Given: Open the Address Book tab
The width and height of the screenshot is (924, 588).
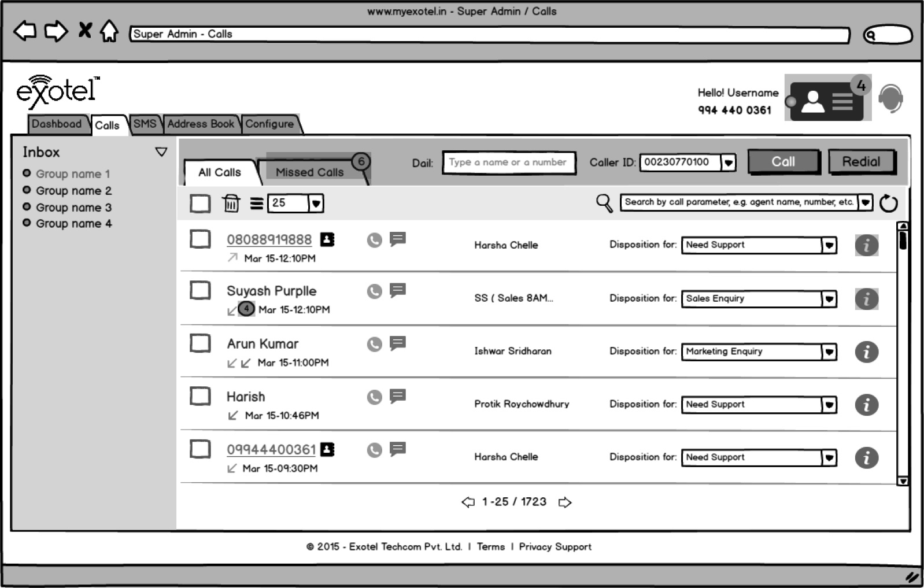Looking at the screenshot, I should click(201, 124).
